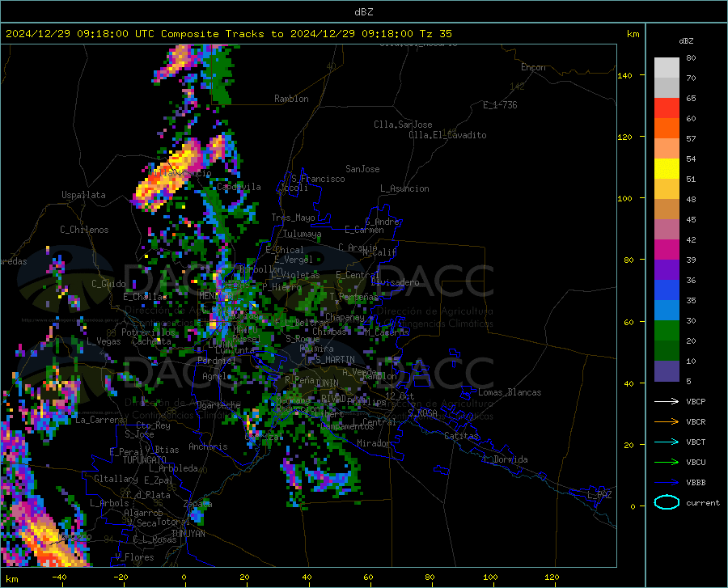Click the 'L_Asuncion' map label

click(404, 188)
